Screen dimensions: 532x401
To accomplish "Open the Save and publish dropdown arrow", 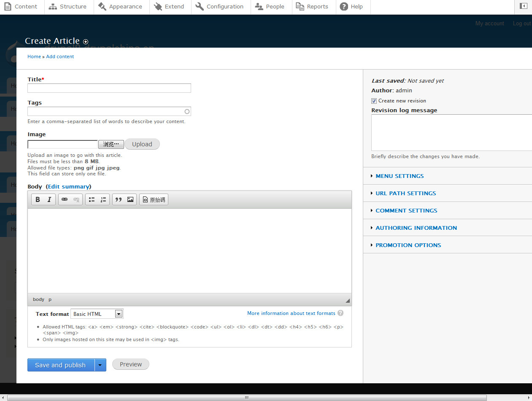I will point(100,364).
